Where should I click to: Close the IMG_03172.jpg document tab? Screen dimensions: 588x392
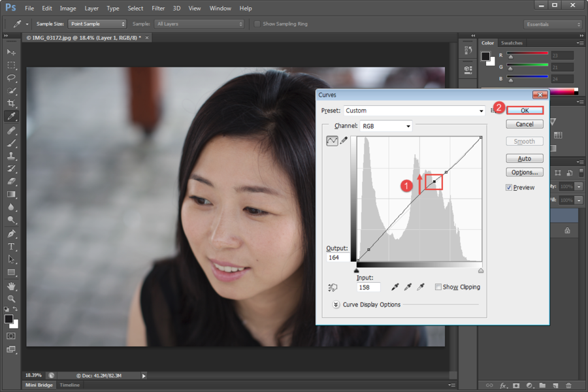click(147, 37)
